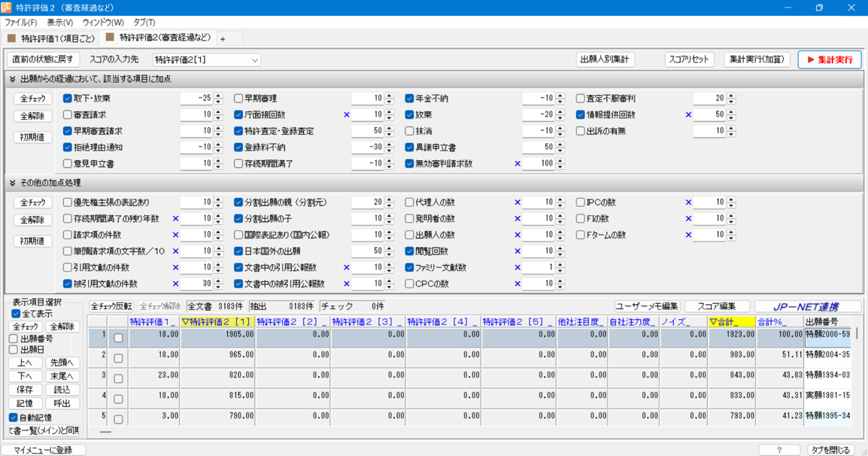Click stepper arrows for 取下・放棄 value
The image size is (868, 456).
coord(218,99)
